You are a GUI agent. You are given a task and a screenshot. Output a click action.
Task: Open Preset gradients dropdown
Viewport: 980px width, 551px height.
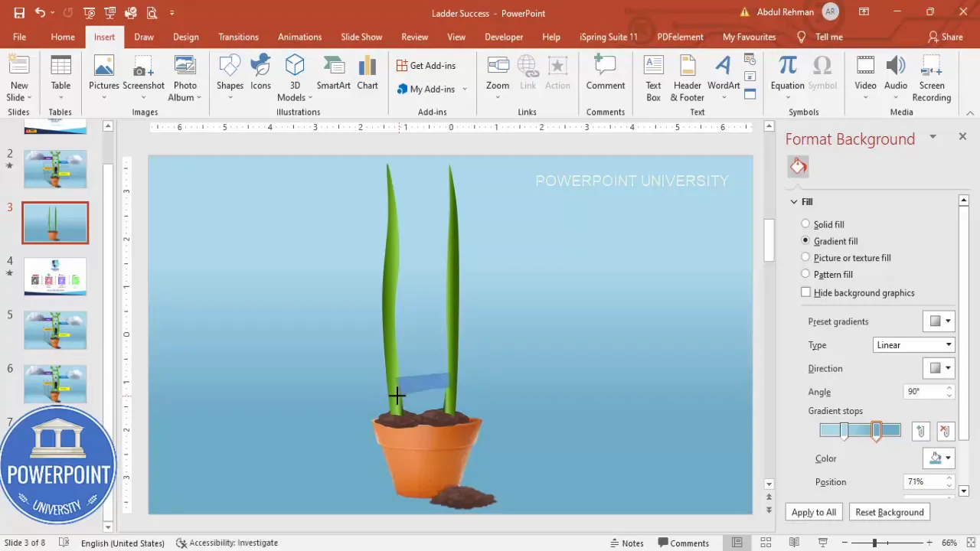[x=939, y=321]
